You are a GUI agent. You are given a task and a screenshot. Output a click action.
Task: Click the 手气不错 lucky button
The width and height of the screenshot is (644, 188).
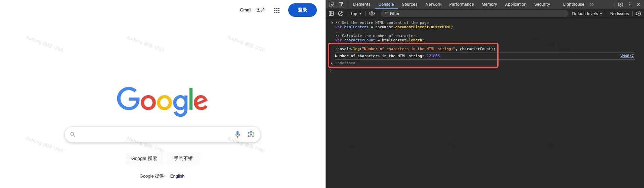point(183,158)
